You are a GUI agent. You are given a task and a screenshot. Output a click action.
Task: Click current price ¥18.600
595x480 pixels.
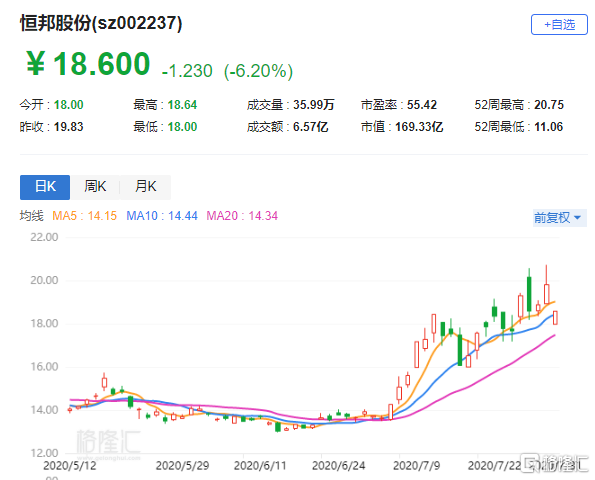coord(88,64)
